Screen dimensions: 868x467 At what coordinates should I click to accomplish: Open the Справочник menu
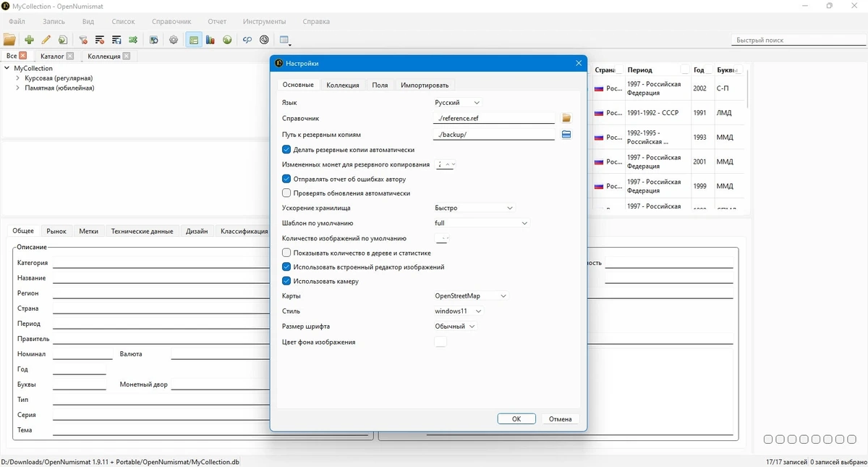(x=171, y=22)
